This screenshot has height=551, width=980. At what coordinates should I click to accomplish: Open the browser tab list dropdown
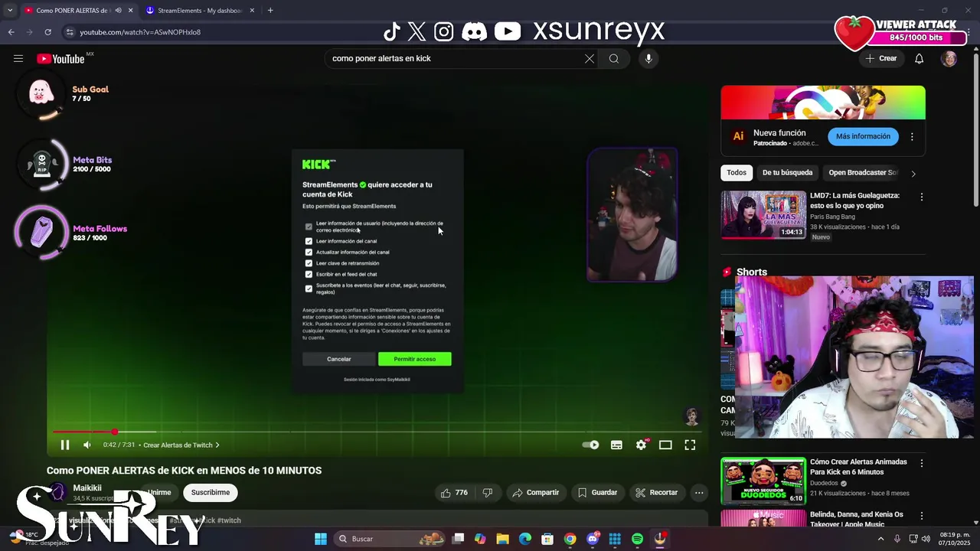[10, 11]
